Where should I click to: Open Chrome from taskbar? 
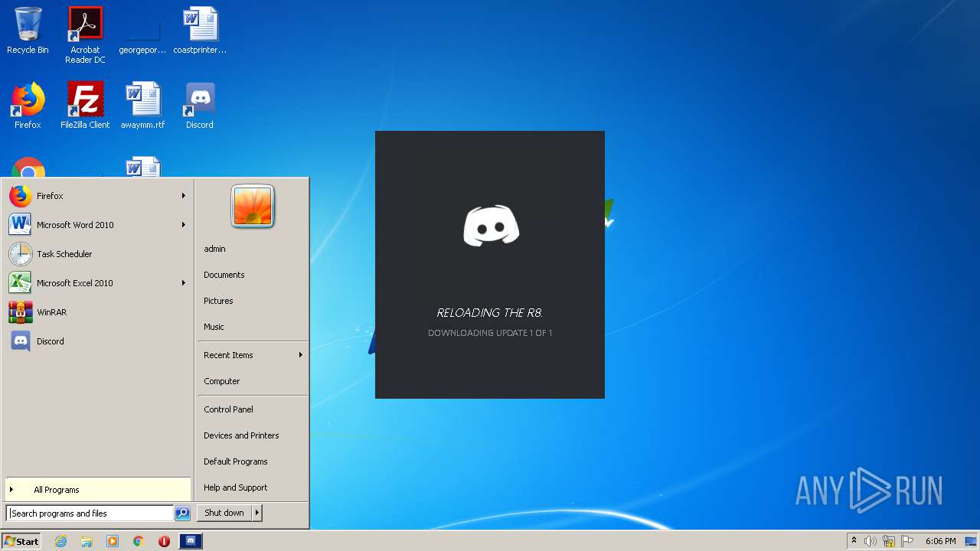coord(139,541)
